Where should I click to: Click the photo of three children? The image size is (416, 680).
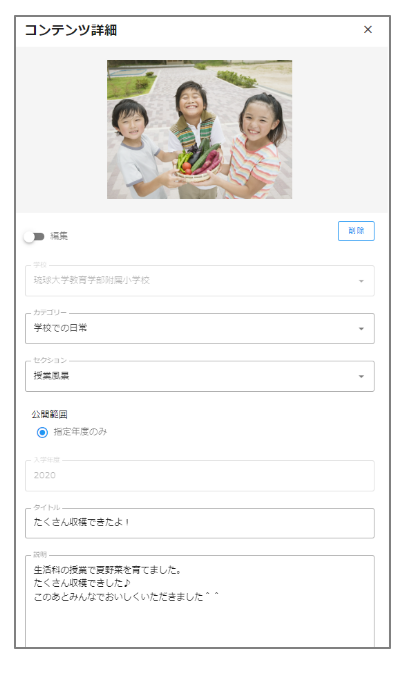tap(200, 129)
